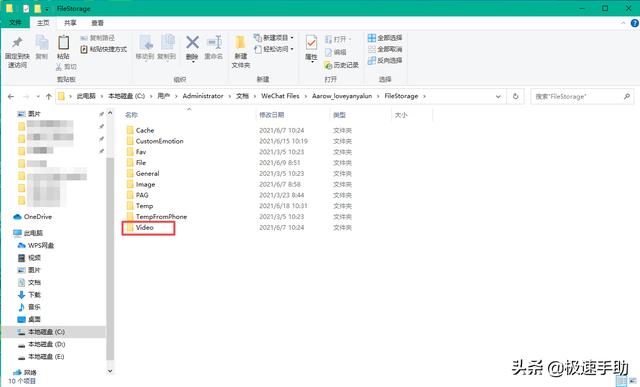Click WeChat Files in address breadcrumb
The height and width of the screenshot is (387, 640).
[280, 96]
